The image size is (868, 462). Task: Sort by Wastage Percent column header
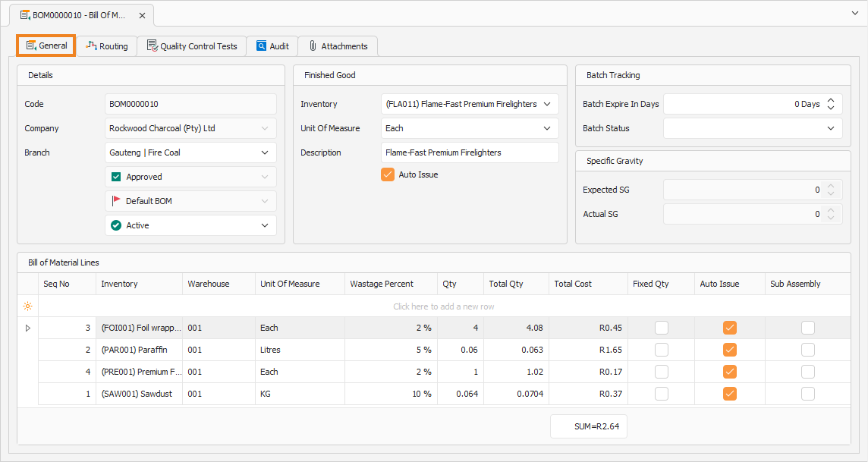tap(391, 284)
